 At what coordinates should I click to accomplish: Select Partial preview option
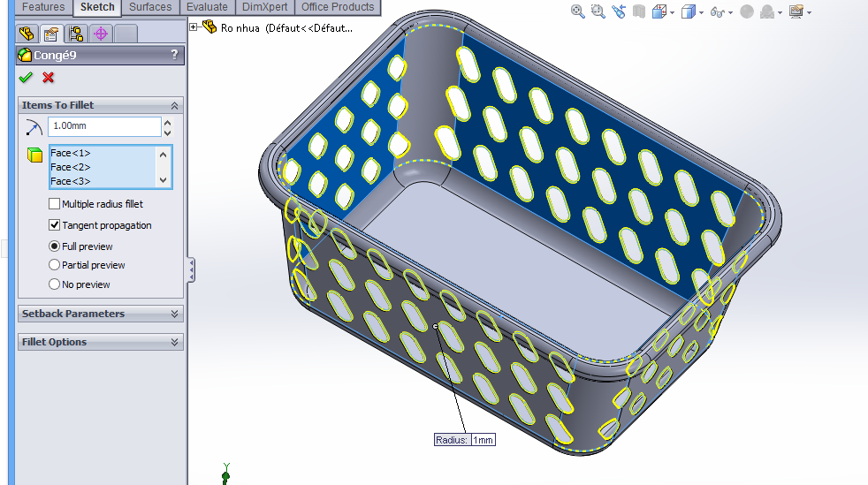[55, 265]
